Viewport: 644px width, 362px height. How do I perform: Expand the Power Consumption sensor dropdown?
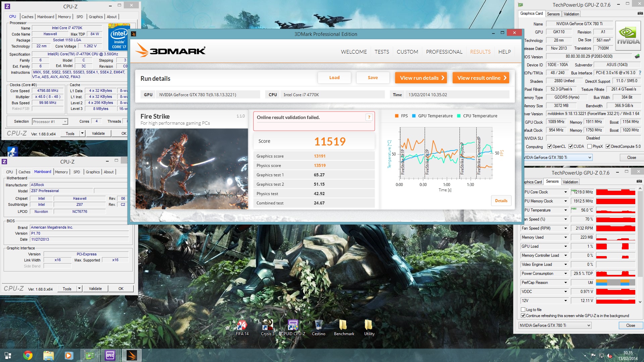[566, 274]
